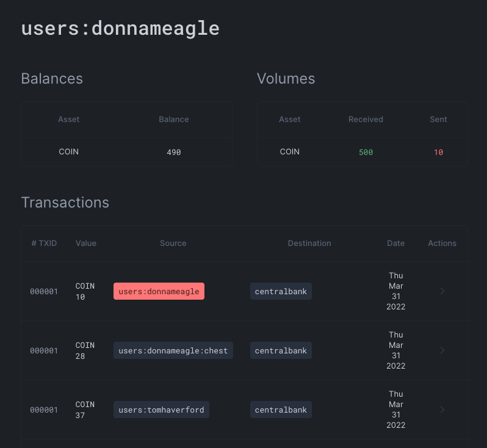Open the chevron arrow for the COIN 10 transaction
The height and width of the screenshot is (448, 487).
click(442, 292)
